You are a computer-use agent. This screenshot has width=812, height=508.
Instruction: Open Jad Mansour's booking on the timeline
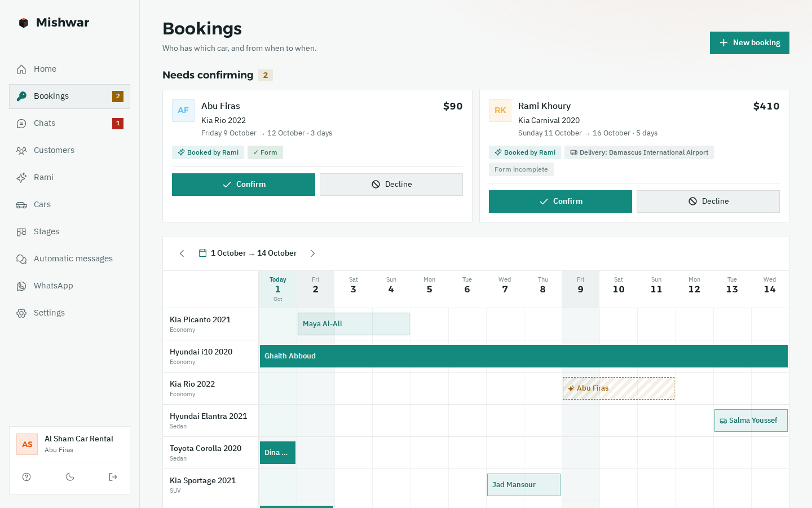[524, 485]
